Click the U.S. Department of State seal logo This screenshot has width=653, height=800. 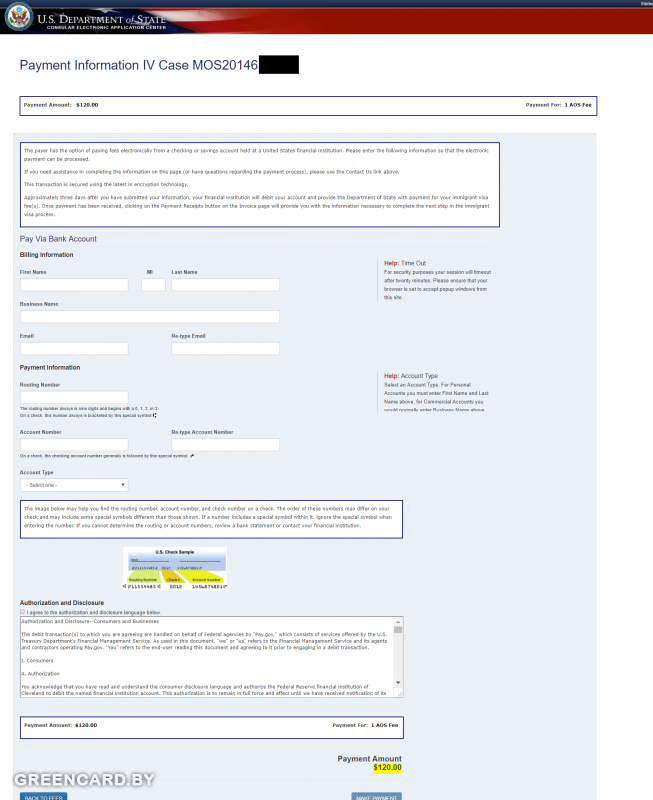point(19,16)
